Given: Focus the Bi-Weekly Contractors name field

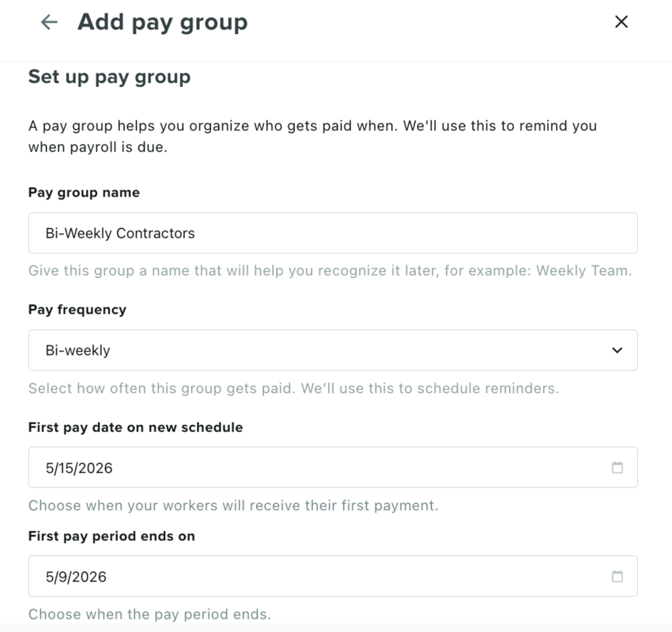Looking at the screenshot, I should 333,233.
